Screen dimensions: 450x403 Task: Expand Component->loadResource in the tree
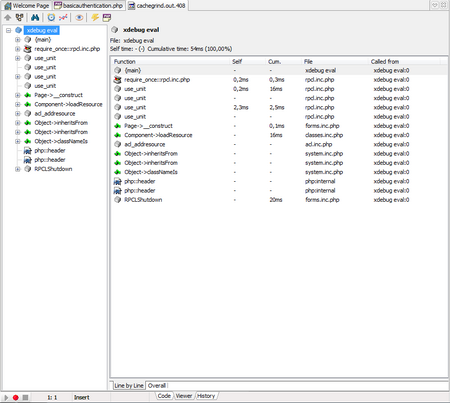pos(18,104)
